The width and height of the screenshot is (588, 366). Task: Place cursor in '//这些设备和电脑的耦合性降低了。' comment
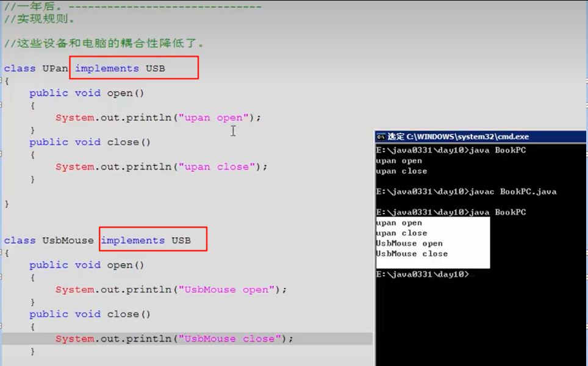(x=104, y=43)
